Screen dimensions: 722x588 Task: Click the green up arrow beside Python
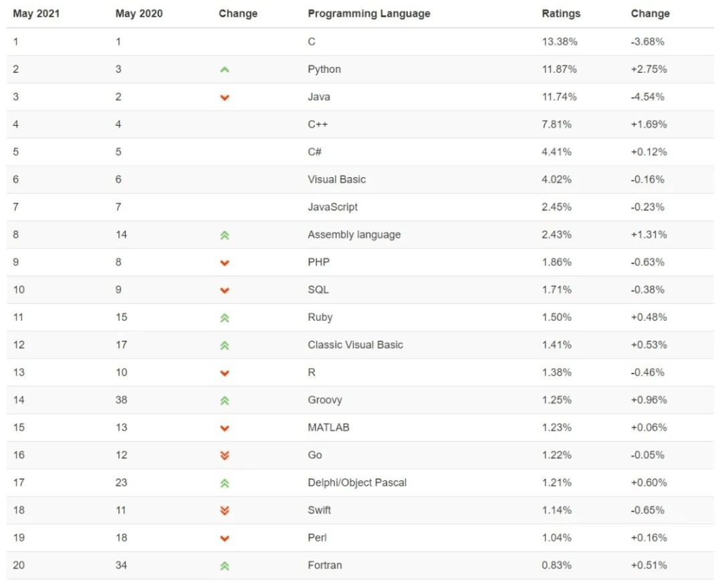pyautogui.click(x=225, y=69)
